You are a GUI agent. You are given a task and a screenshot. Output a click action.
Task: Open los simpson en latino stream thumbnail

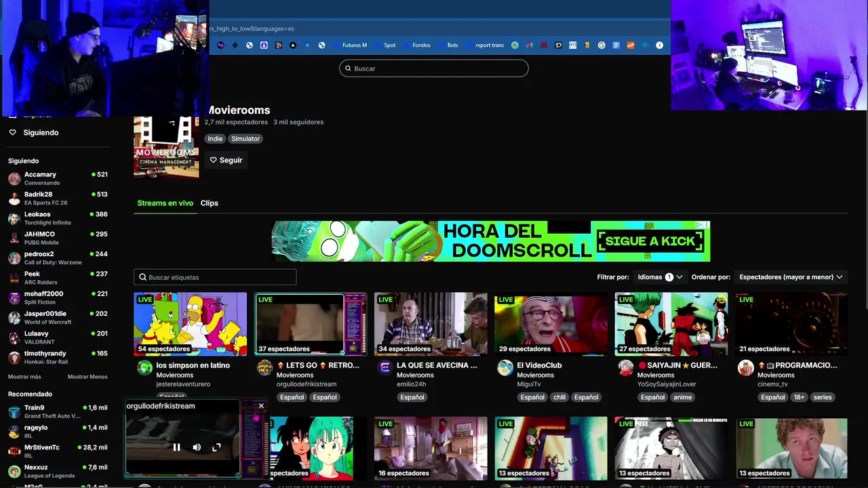(x=191, y=324)
